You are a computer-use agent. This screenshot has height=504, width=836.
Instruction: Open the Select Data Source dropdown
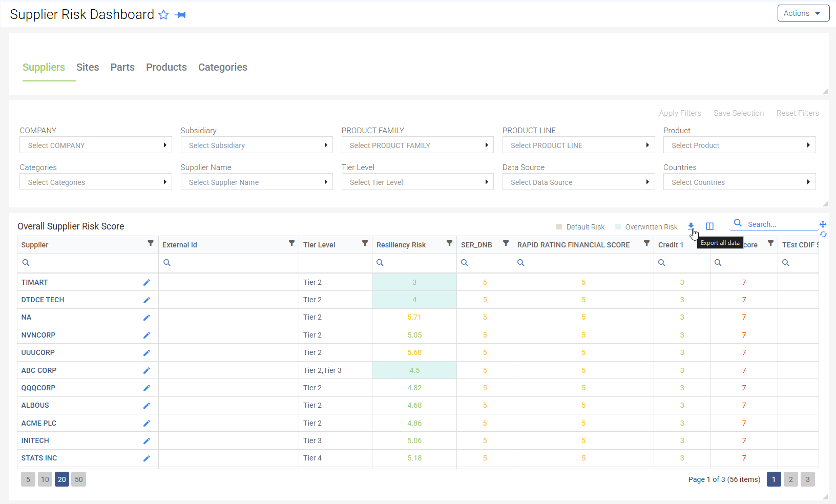578,182
